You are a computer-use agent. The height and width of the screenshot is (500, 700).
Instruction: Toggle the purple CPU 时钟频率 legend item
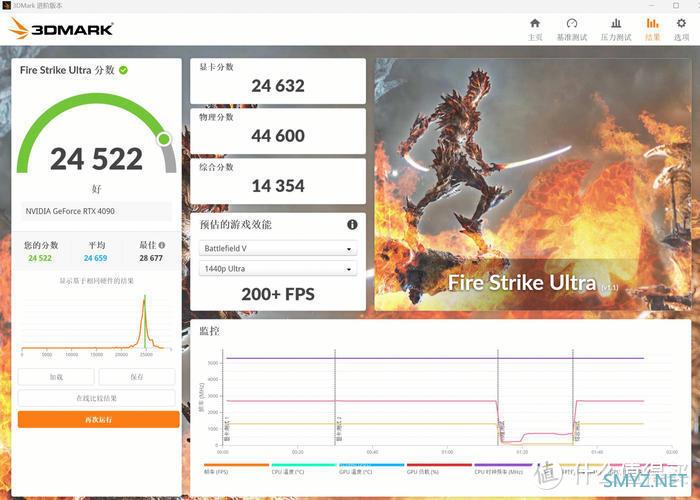[x=504, y=469]
